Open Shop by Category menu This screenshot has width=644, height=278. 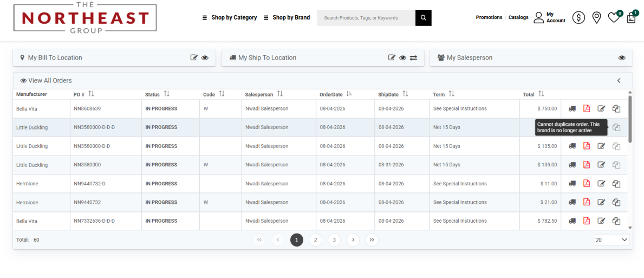pos(230,18)
